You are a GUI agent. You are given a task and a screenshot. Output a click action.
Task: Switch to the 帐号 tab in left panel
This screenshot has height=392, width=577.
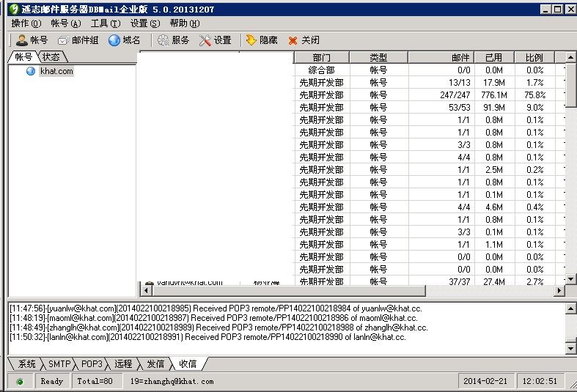coord(23,57)
